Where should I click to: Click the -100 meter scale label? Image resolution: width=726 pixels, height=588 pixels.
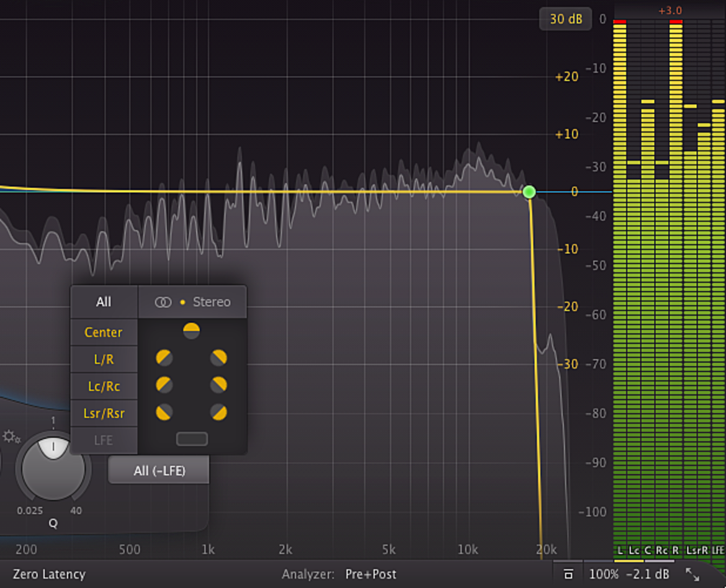point(593,512)
